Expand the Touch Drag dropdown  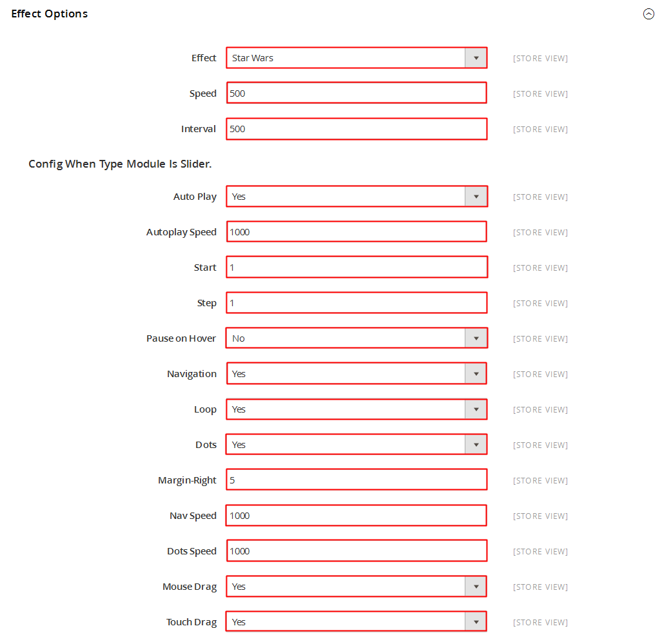pos(356,621)
